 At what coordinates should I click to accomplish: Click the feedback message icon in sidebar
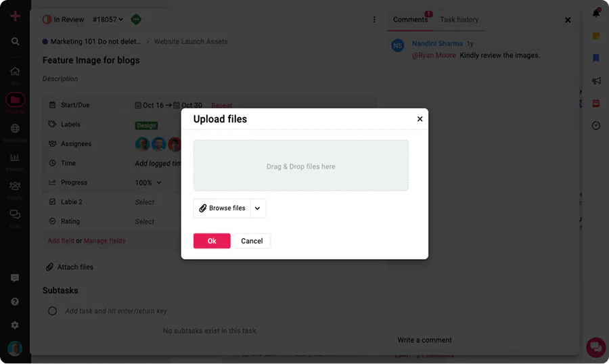pyautogui.click(x=15, y=278)
